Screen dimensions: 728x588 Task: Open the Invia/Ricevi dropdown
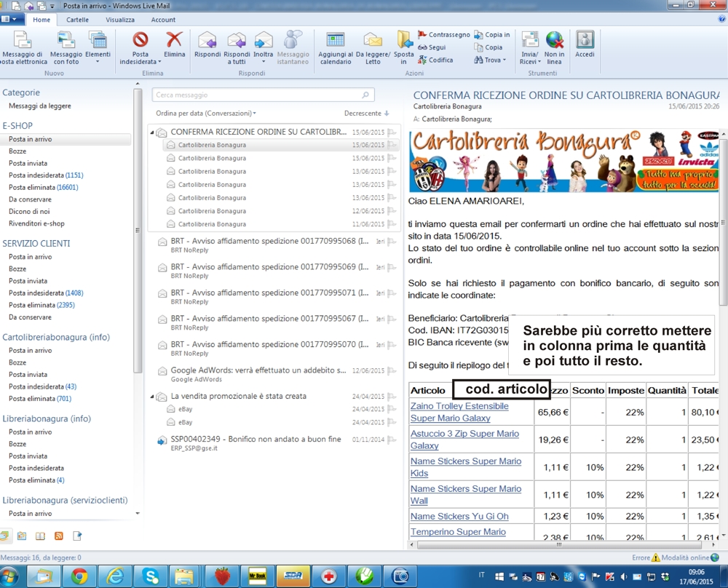click(530, 58)
